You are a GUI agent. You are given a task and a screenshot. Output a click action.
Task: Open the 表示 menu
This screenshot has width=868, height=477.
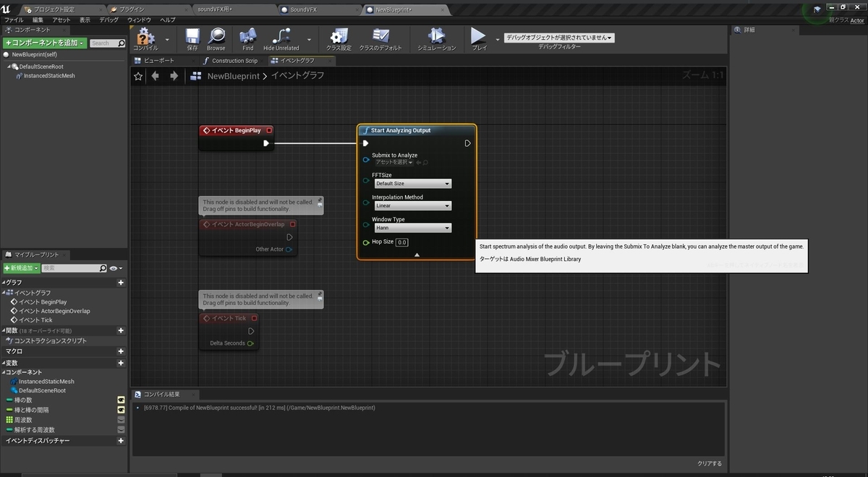85,20
